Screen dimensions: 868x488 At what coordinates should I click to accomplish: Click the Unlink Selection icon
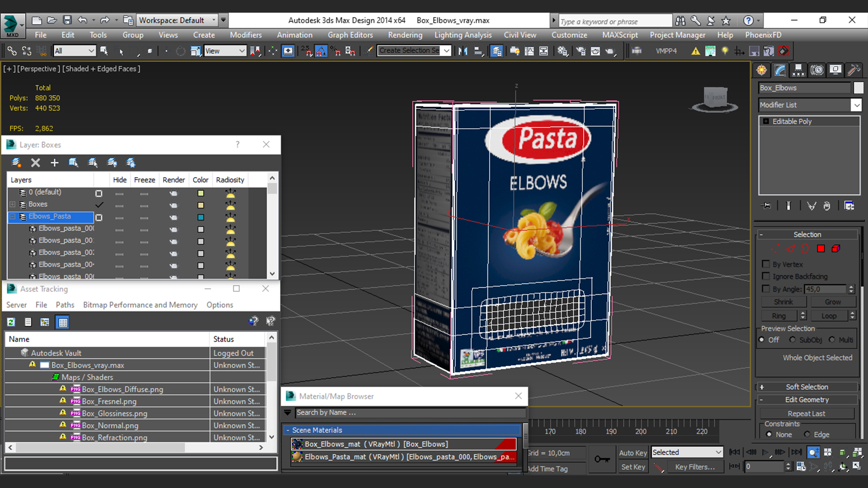(x=27, y=51)
